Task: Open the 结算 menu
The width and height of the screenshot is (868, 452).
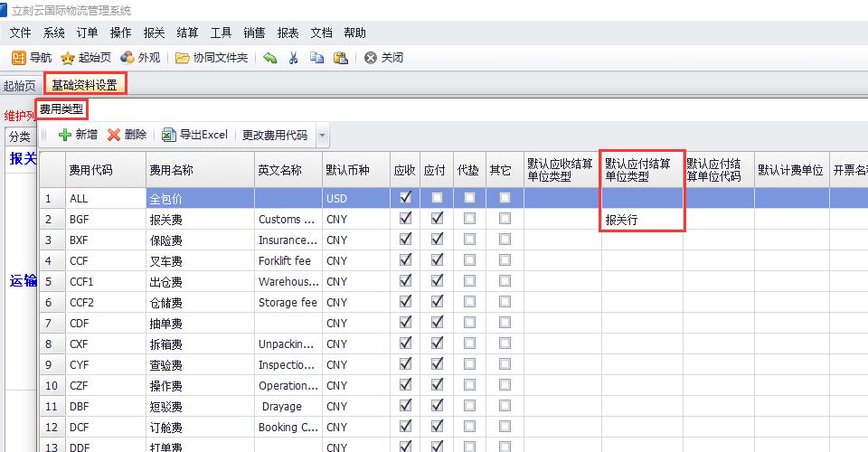Action: tap(187, 33)
